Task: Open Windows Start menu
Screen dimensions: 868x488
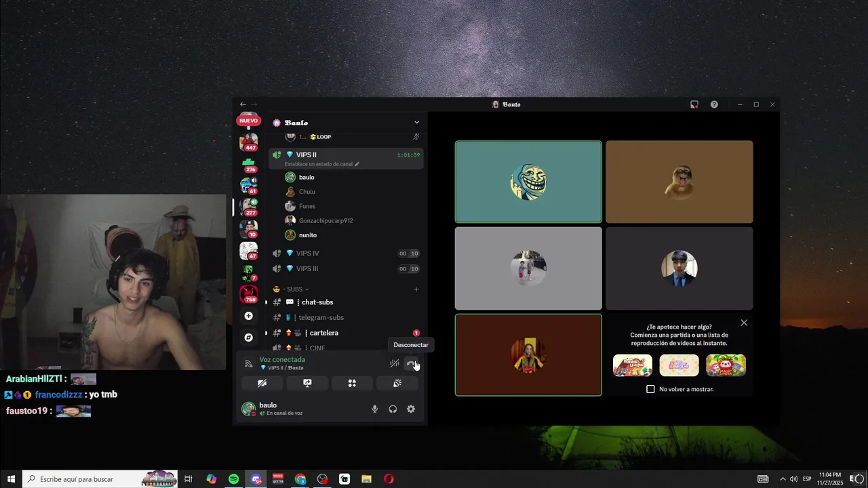Action: click(11, 479)
